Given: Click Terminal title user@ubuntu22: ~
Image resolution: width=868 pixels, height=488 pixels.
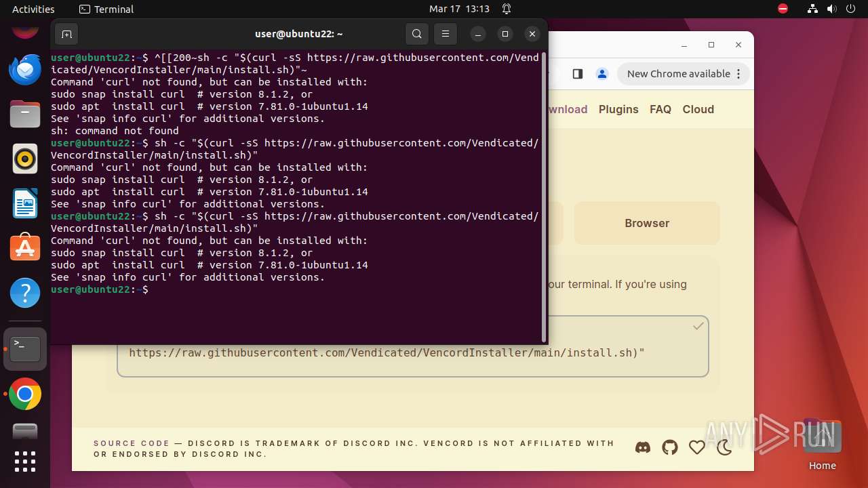Looking at the screenshot, I should click(x=299, y=34).
